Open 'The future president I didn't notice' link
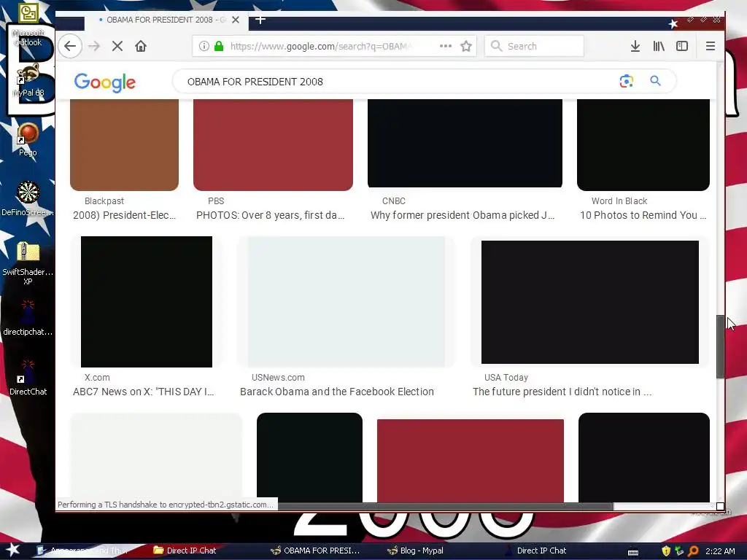This screenshot has width=747, height=560. [x=562, y=392]
